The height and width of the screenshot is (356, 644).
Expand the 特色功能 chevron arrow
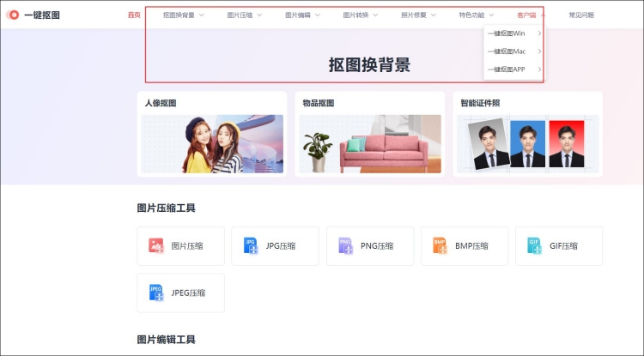click(x=491, y=15)
